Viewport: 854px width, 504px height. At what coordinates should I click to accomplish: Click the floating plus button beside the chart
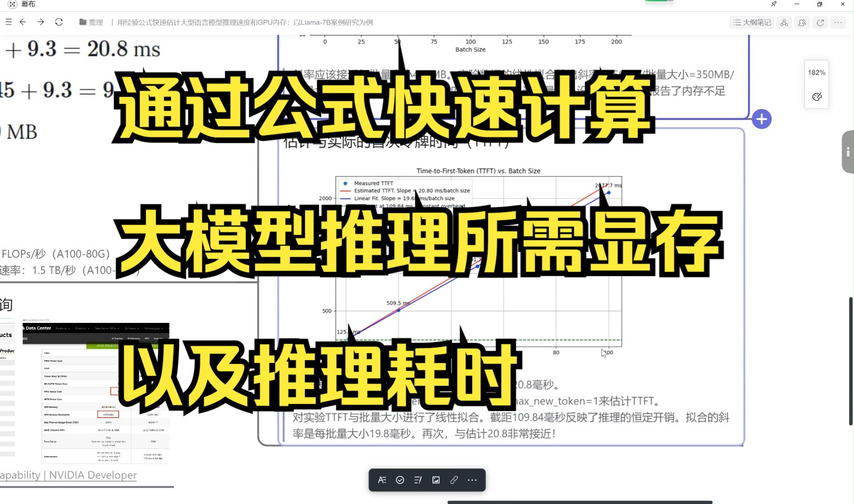pyautogui.click(x=762, y=119)
